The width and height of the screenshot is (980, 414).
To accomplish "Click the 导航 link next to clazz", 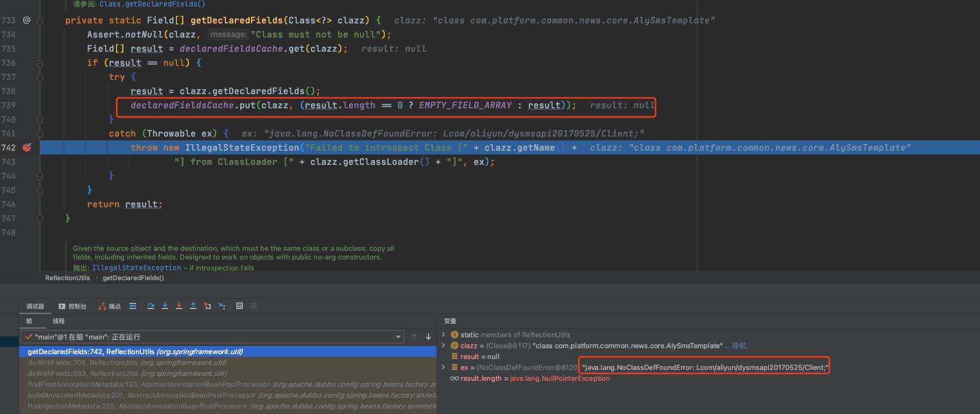I will click(739, 345).
